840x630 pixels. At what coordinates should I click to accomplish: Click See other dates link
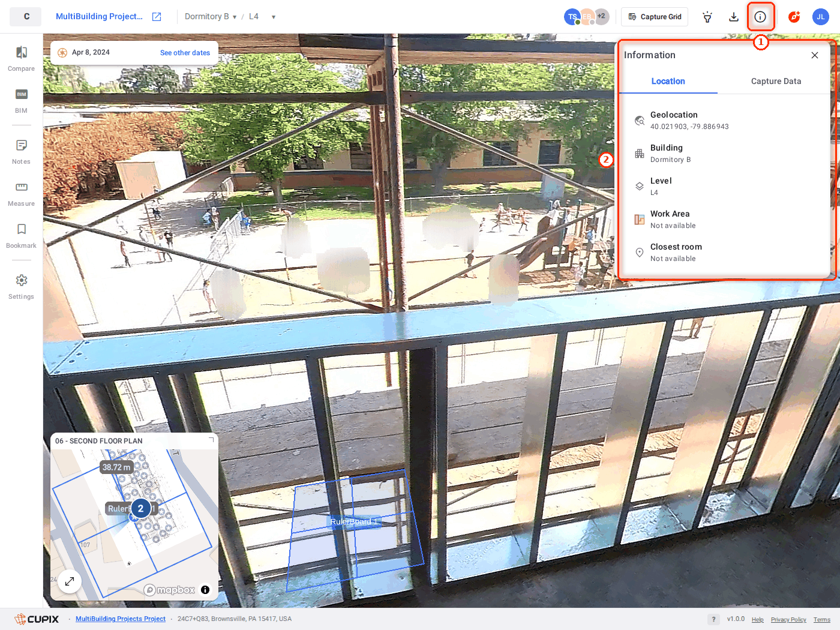pos(185,53)
